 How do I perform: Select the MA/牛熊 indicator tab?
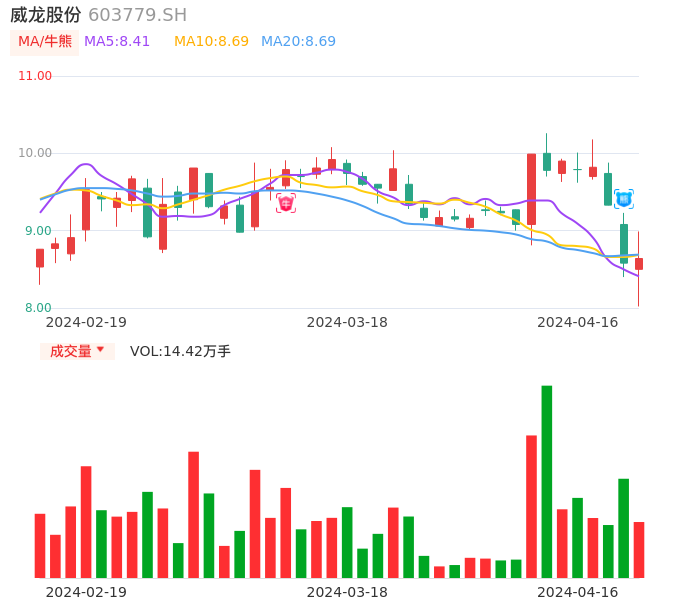(x=45, y=42)
